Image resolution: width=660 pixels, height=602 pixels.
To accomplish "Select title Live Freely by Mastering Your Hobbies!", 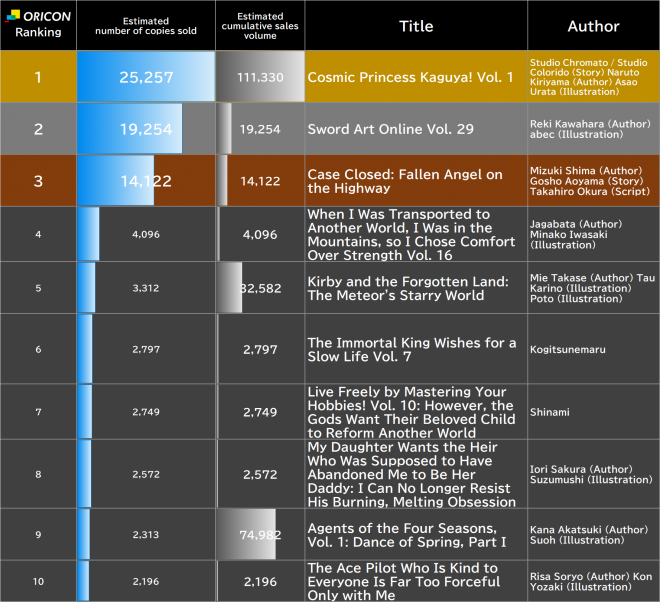I will (x=411, y=412).
